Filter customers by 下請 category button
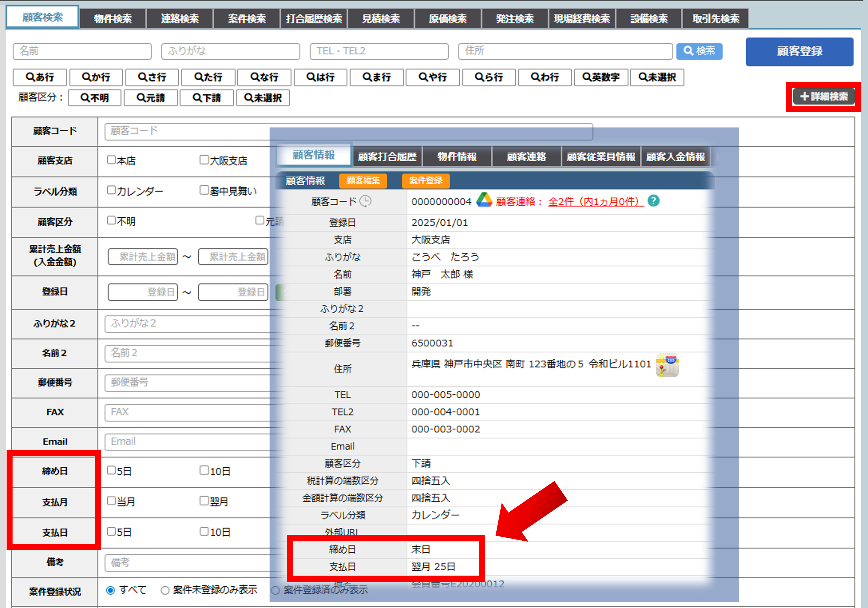868x608 pixels. [207, 98]
